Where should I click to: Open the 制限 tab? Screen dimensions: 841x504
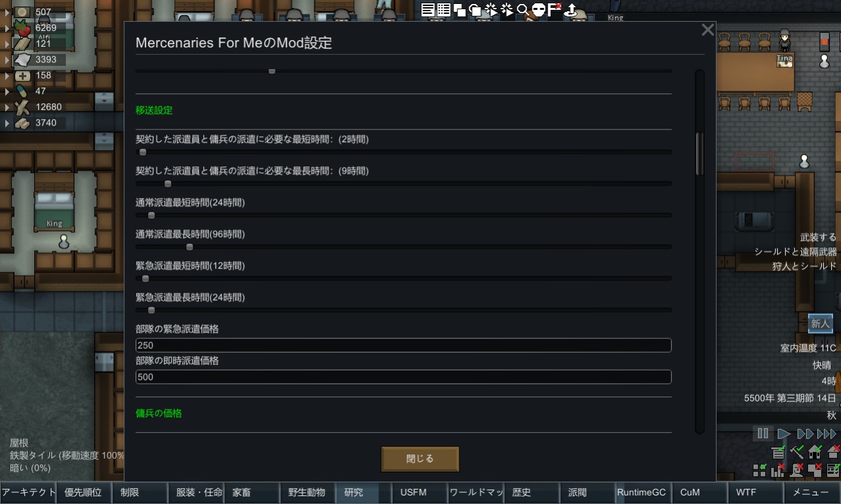click(140, 492)
